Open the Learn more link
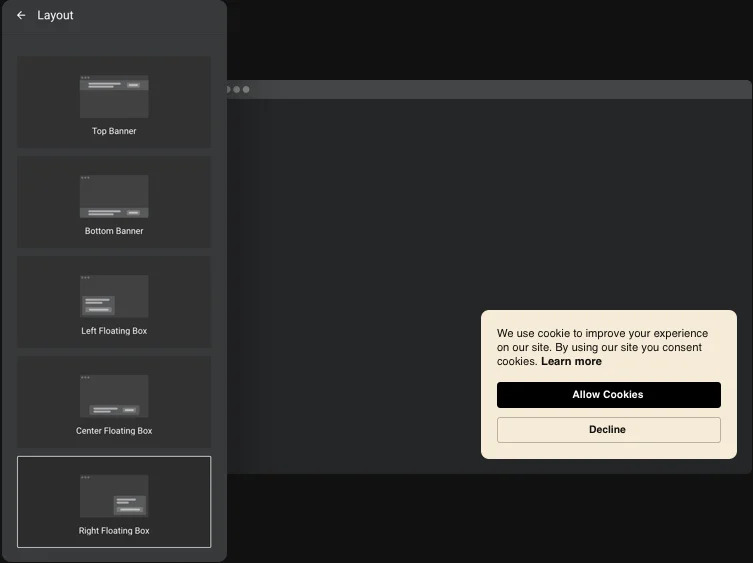The image size is (753, 563). pos(571,361)
